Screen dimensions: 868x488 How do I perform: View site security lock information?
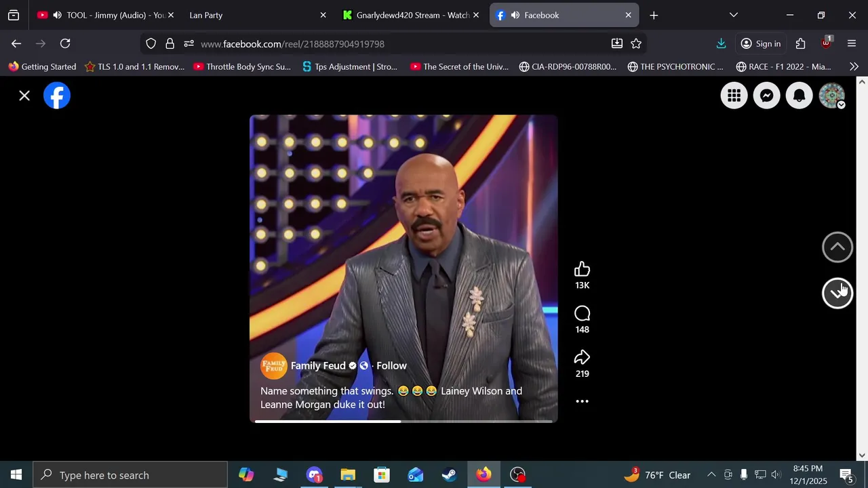(x=170, y=43)
